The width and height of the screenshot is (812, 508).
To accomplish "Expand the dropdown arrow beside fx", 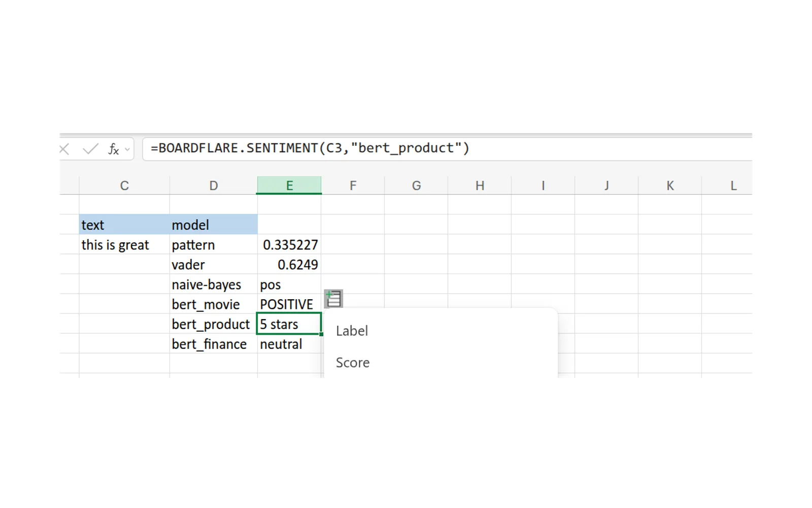I will click(127, 149).
